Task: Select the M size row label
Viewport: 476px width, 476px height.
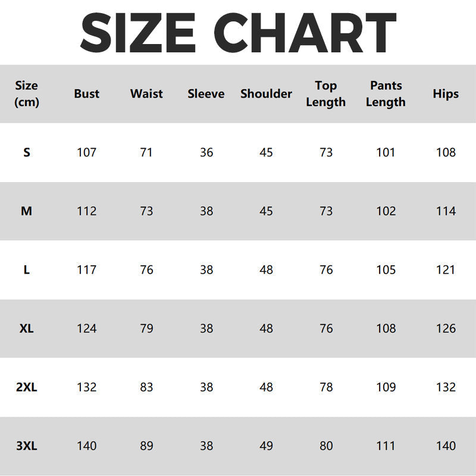Action: [x=27, y=211]
